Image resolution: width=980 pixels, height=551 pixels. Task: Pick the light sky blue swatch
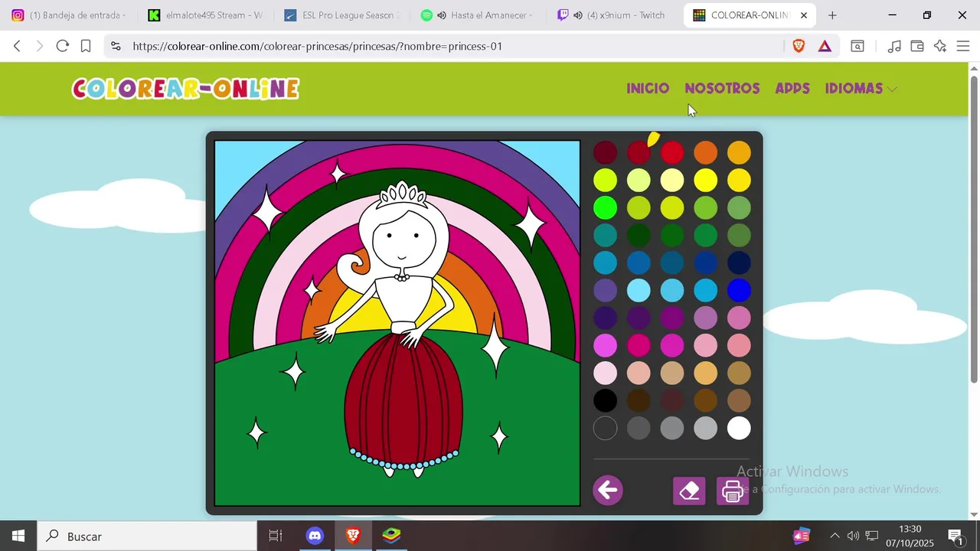[x=639, y=290]
